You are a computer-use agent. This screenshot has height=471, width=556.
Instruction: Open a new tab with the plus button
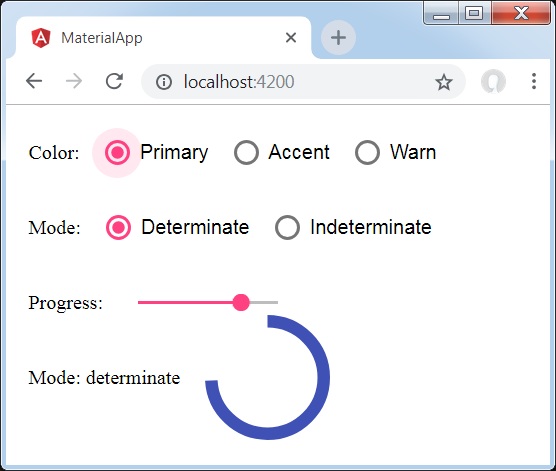[x=338, y=38]
